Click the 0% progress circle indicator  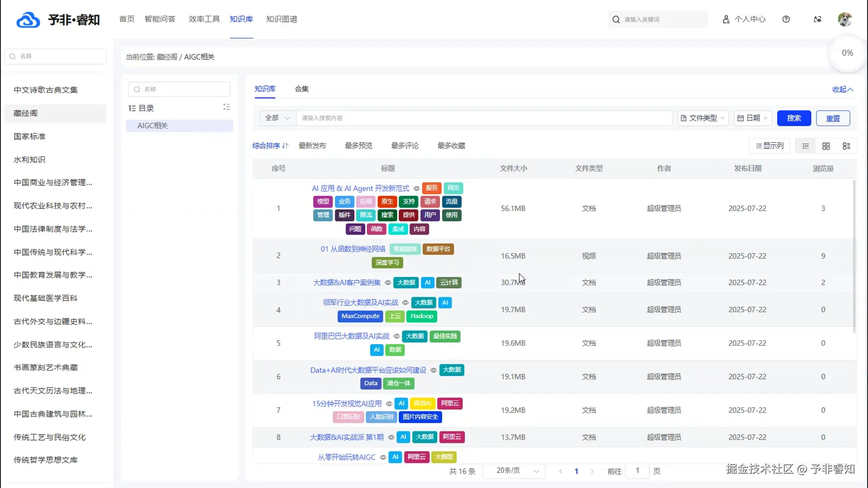[847, 53]
